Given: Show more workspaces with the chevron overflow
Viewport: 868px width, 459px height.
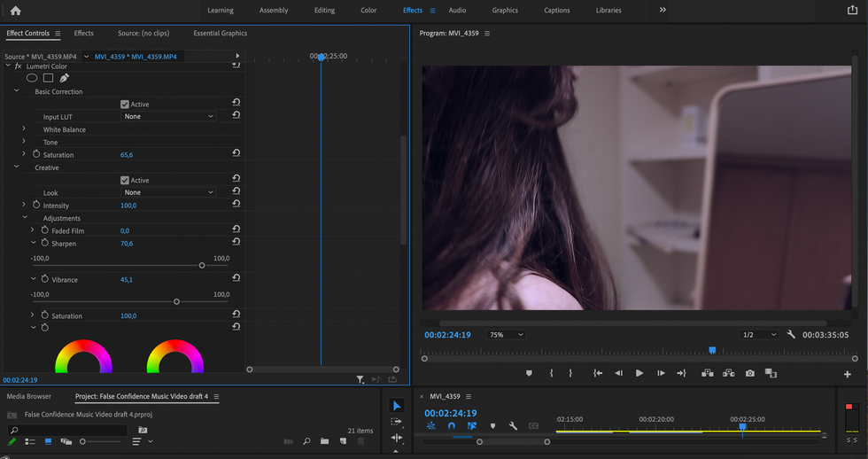Looking at the screenshot, I should (663, 10).
